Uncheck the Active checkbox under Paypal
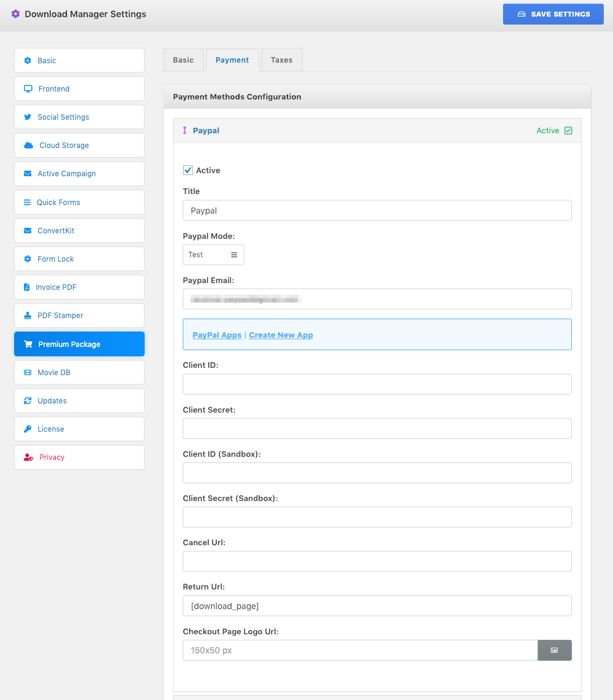613x700 pixels. point(188,170)
